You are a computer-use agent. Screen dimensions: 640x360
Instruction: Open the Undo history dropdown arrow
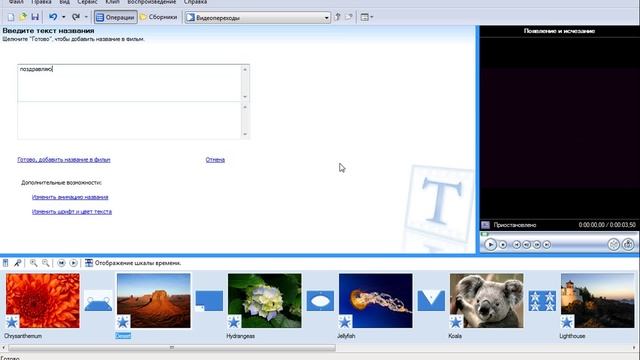tap(64, 17)
